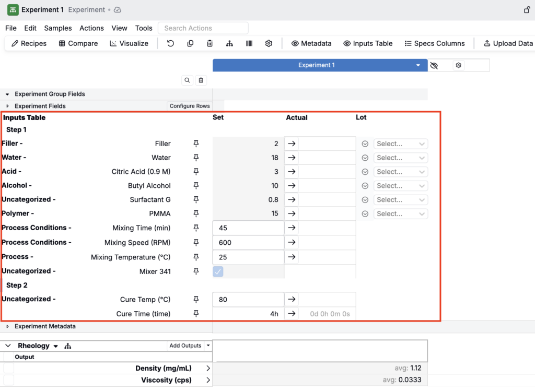Image resolution: width=535 pixels, height=392 pixels.
Task: Click the search magnifier icon above fields
Action: tap(187, 80)
